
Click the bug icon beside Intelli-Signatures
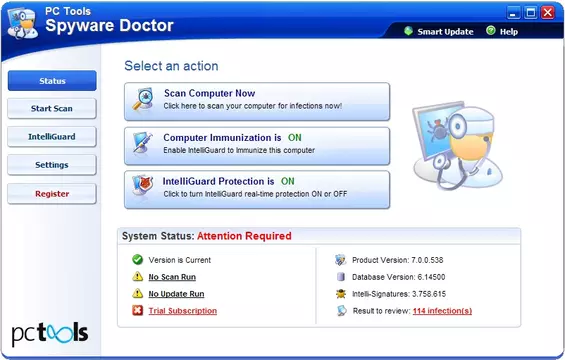tap(341, 294)
